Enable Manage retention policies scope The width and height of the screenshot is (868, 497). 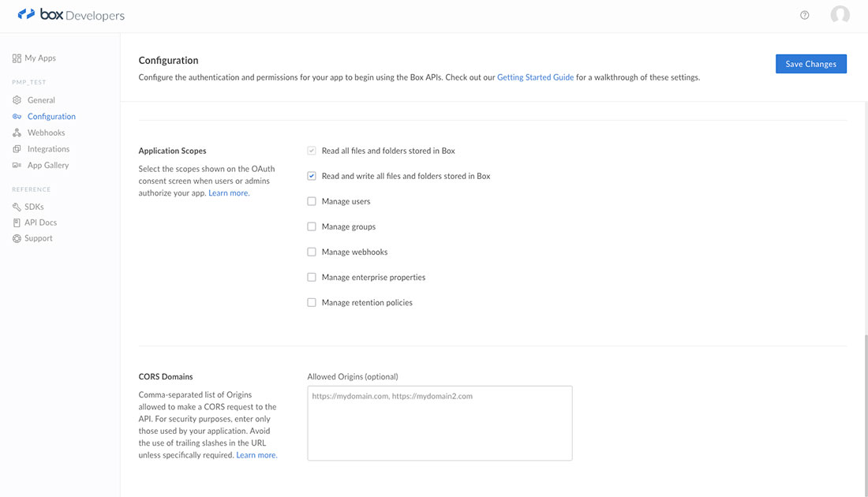click(x=312, y=302)
